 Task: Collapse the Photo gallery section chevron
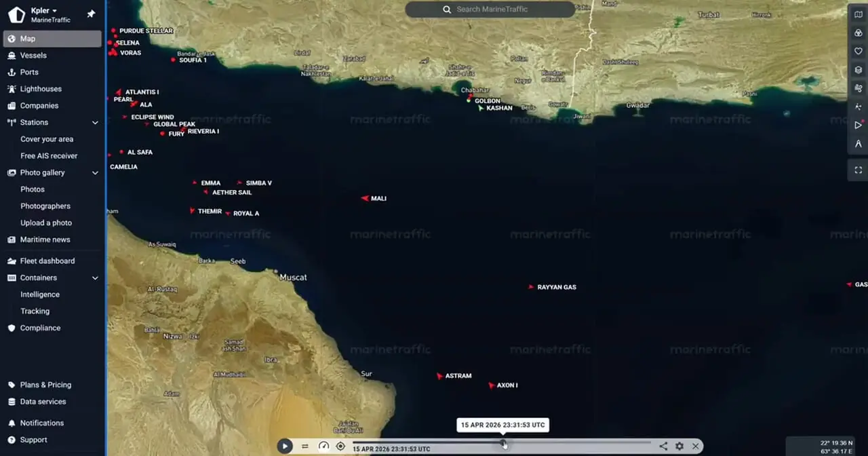[95, 173]
